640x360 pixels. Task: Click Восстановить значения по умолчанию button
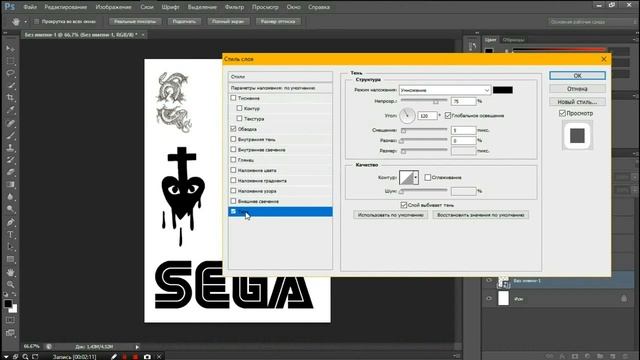tap(480, 215)
